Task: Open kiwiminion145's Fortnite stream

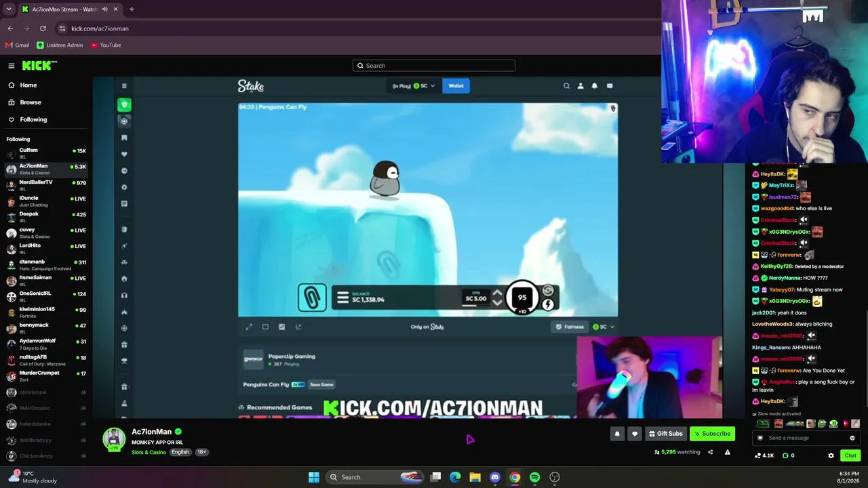Action: (46, 312)
